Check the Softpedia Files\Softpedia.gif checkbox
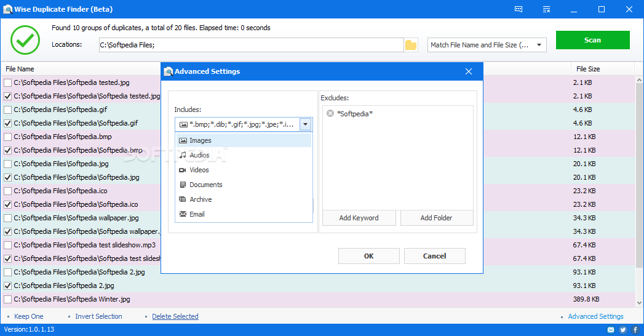 (7, 110)
